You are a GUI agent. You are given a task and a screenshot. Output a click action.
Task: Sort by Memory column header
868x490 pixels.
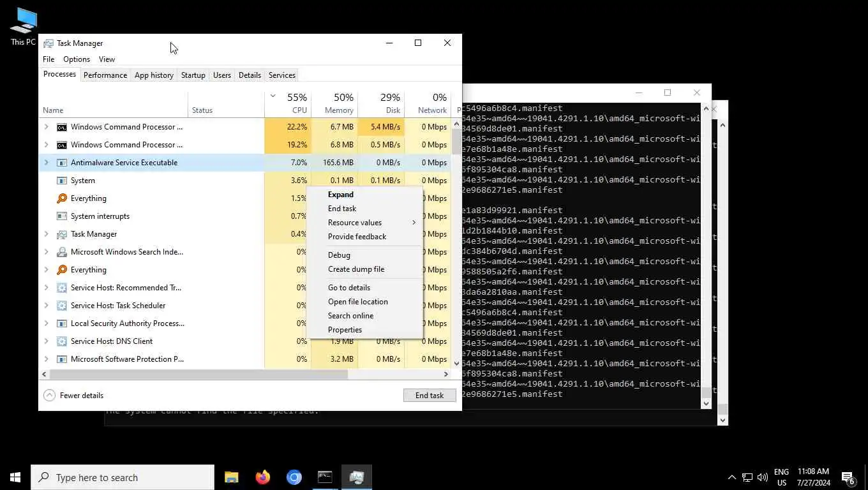pos(334,104)
